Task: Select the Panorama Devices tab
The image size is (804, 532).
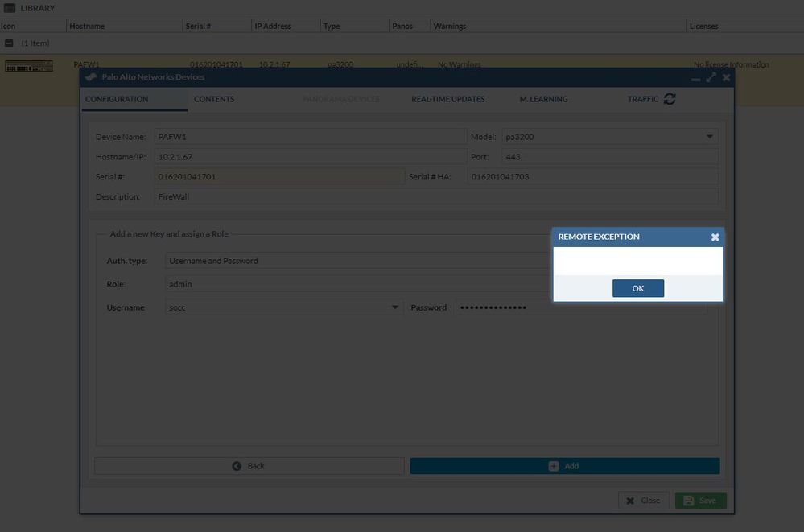Action: (x=341, y=99)
